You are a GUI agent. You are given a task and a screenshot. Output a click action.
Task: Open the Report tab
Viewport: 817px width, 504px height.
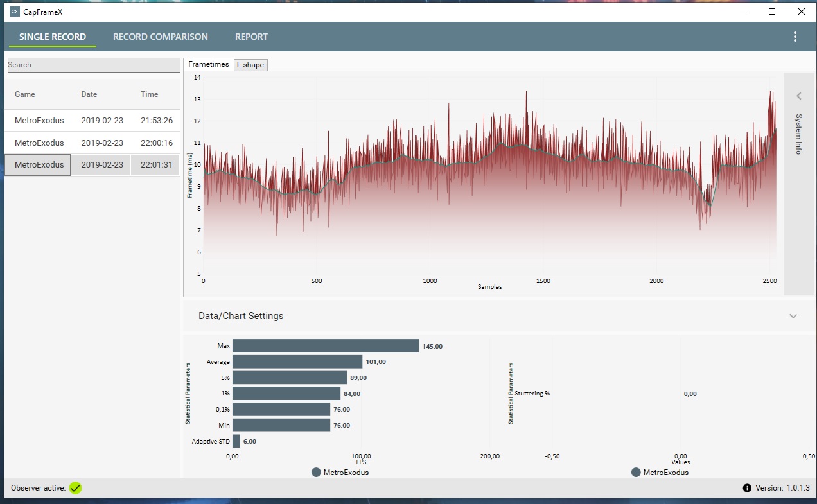pos(251,37)
